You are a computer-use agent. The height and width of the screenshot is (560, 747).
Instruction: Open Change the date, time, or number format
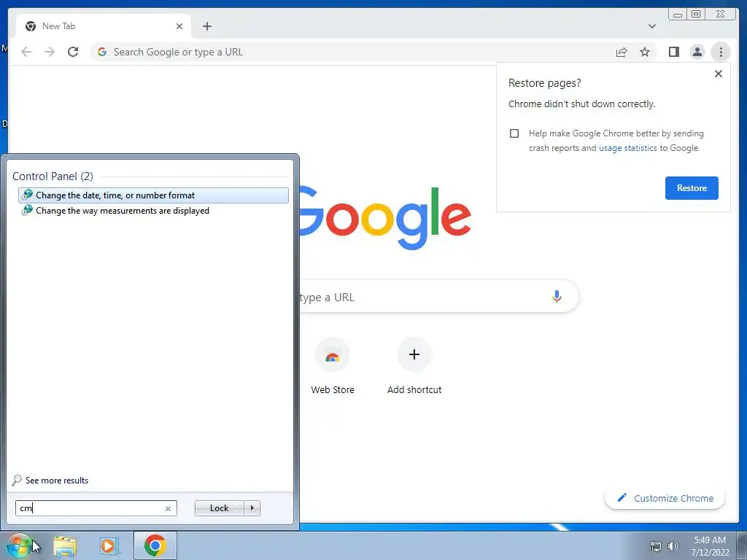click(x=153, y=195)
